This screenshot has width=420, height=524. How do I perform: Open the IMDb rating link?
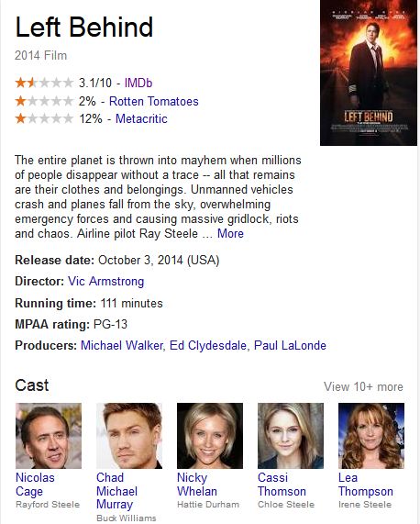pyautogui.click(x=138, y=83)
